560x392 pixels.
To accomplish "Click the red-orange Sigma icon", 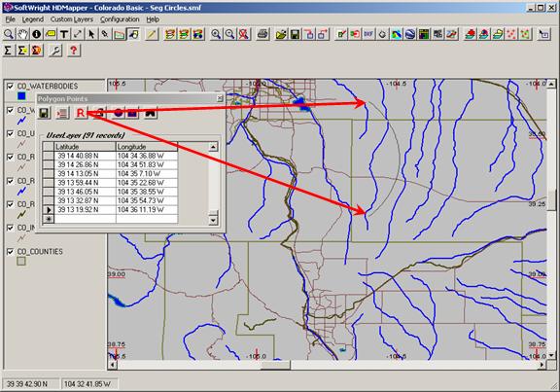I will 37,51.
